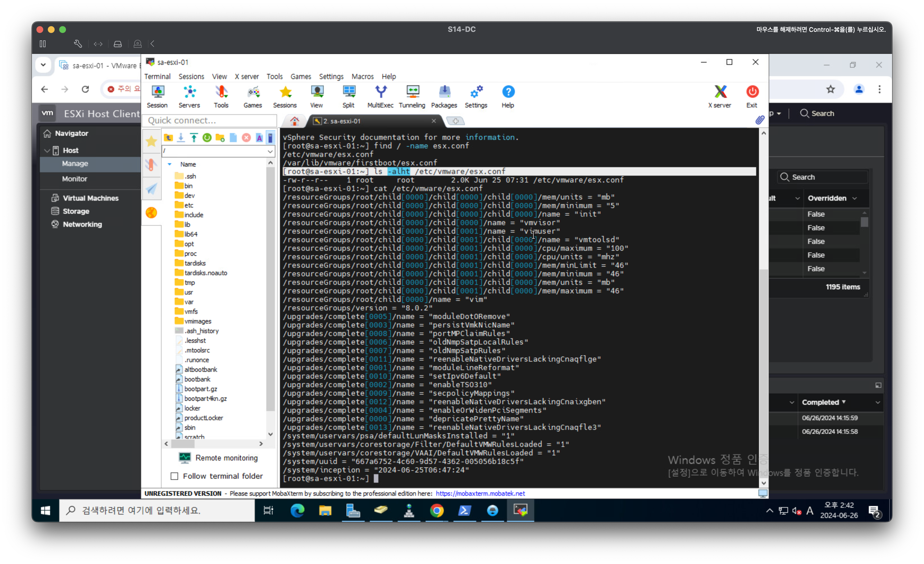Click the Quick connect input field
This screenshot has width=924, height=564.
point(209,120)
